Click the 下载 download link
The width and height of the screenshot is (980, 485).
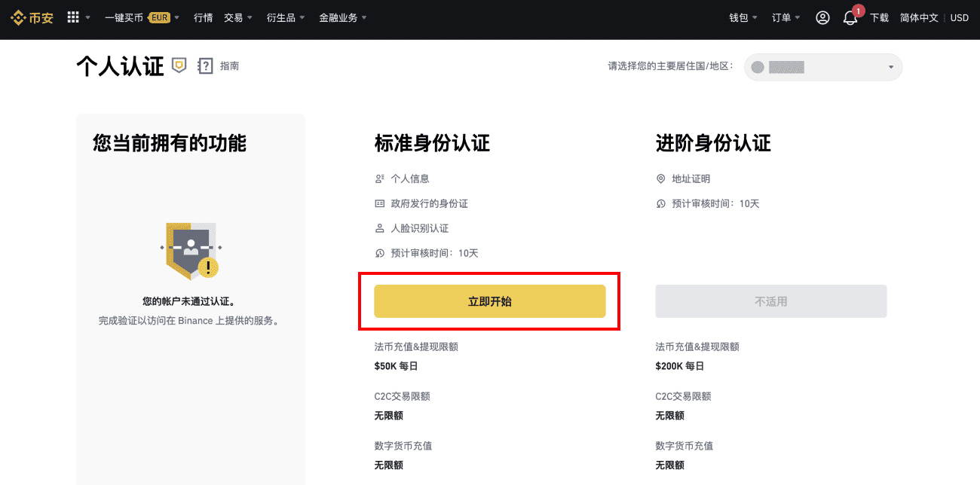pos(880,17)
